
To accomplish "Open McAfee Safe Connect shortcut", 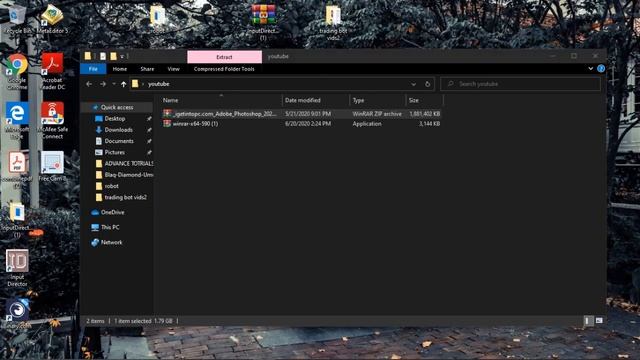I will 52,121.
